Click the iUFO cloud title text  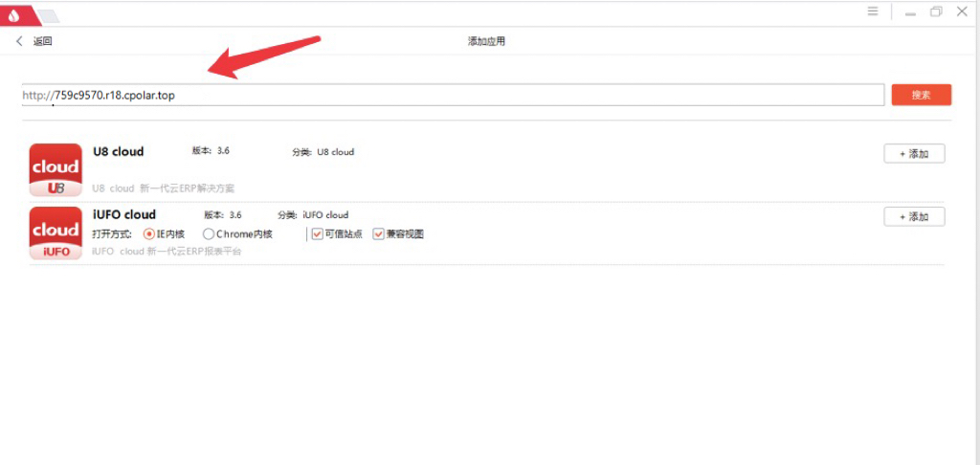(x=123, y=214)
